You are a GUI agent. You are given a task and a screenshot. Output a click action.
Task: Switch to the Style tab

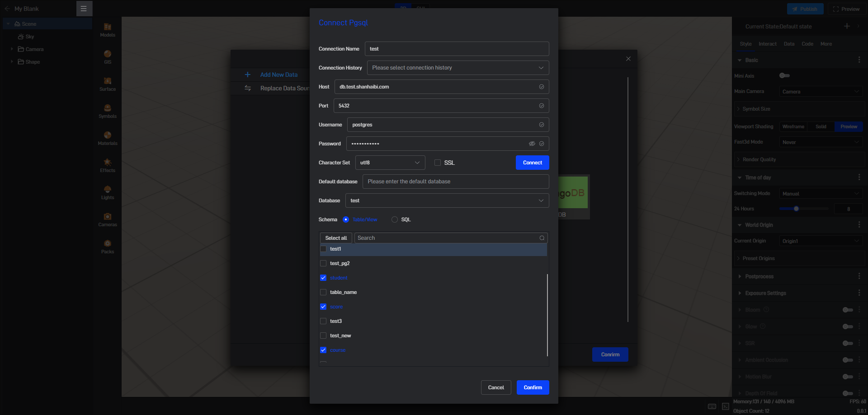[745, 44]
